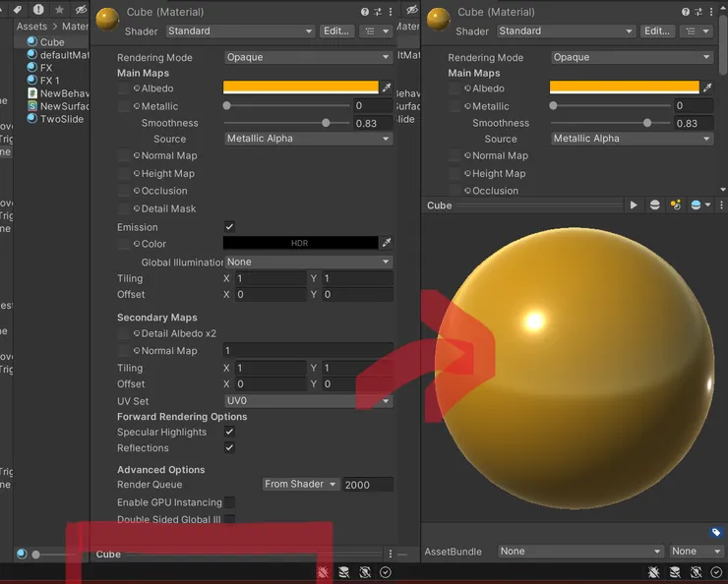
Task: Click the preview mesh shape icon
Action: (655, 205)
